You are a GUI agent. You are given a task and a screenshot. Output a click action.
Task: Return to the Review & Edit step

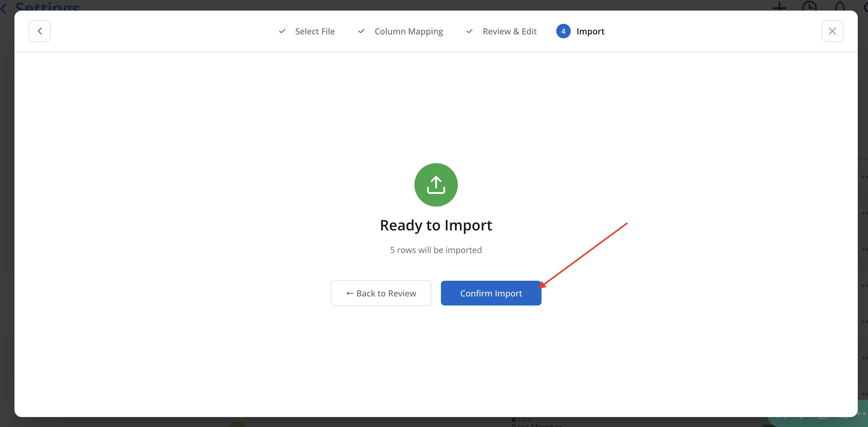pyautogui.click(x=510, y=31)
